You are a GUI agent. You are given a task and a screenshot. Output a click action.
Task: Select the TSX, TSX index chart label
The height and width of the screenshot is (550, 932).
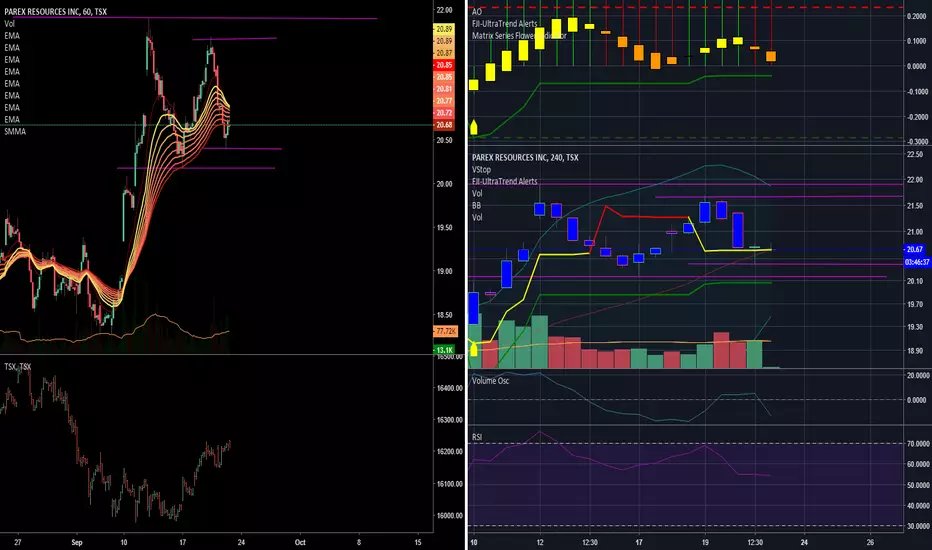pos(17,366)
